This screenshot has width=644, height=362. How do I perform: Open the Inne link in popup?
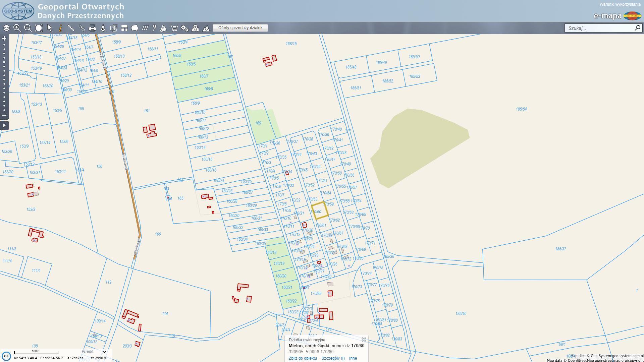pyautogui.click(x=353, y=358)
